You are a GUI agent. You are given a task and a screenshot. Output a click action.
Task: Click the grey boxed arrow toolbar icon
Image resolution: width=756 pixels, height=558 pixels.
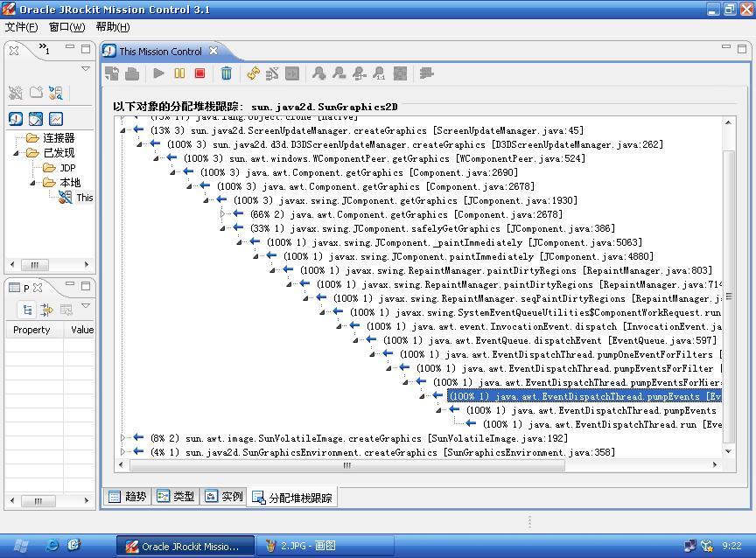[x=292, y=73]
